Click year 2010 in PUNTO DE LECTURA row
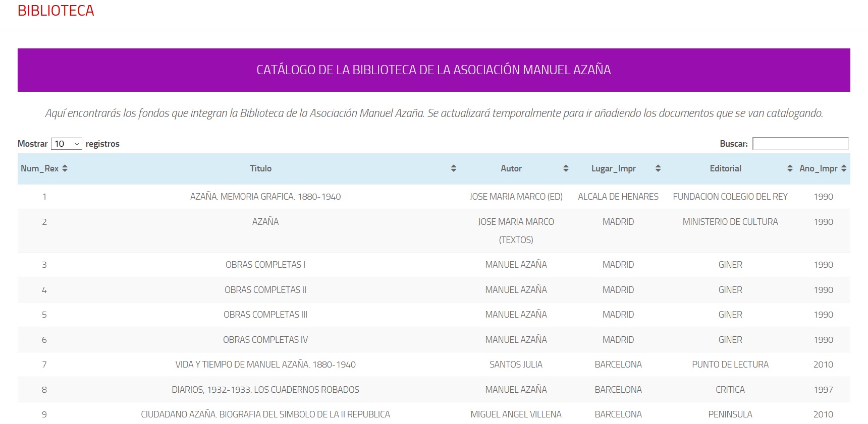 click(823, 365)
